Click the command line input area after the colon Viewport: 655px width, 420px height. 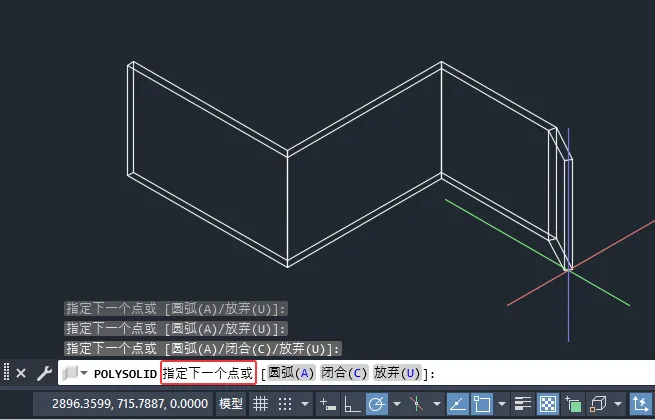(543, 373)
